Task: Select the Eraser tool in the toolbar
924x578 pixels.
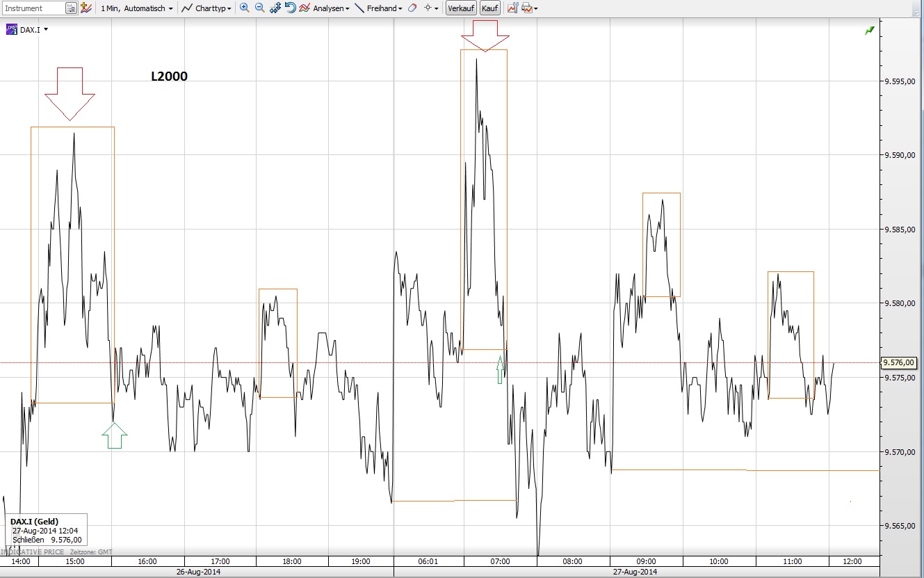Action: 412,8
